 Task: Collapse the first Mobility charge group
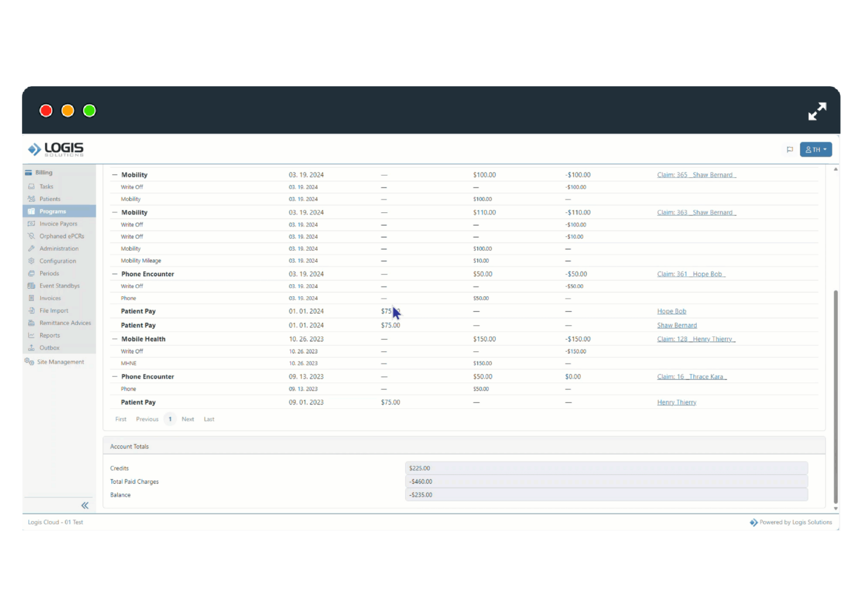click(x=114, y=174)
